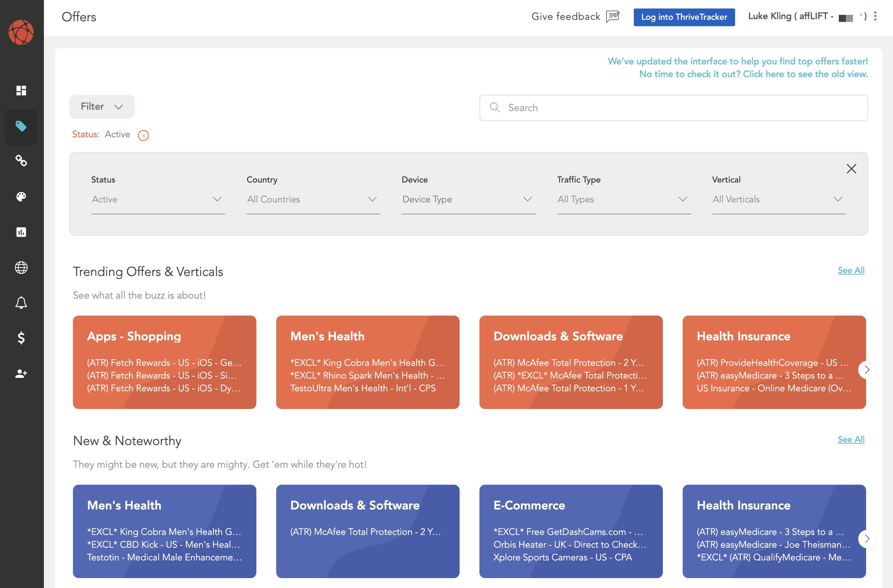Open payments dollar icon in sidebar
The height and width of the screenshot is (588, 893).
tap(21, 338)
